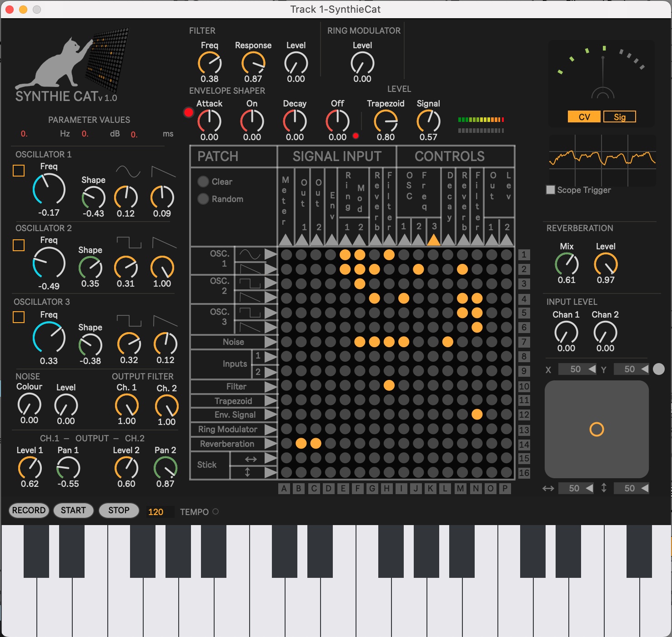The height and width of the screenshot is (637, 672).
Task: Click the Oscillator 1 sine wave icon
Action: pyautogui.click(x=128, y=172)
